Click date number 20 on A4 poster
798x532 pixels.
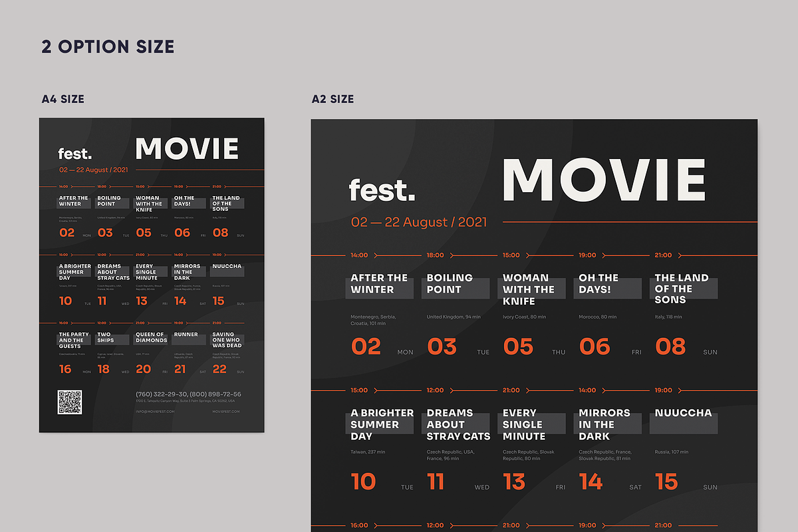(x=143, y=369)
